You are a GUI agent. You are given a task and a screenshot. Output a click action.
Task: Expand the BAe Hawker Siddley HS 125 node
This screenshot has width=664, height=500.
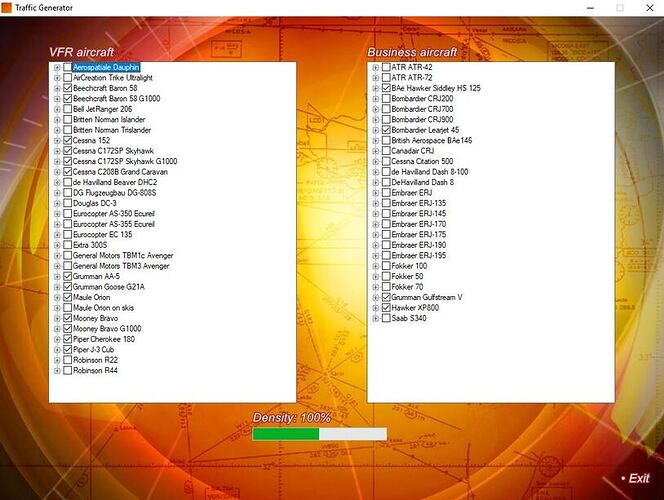[x=376, y=88]
